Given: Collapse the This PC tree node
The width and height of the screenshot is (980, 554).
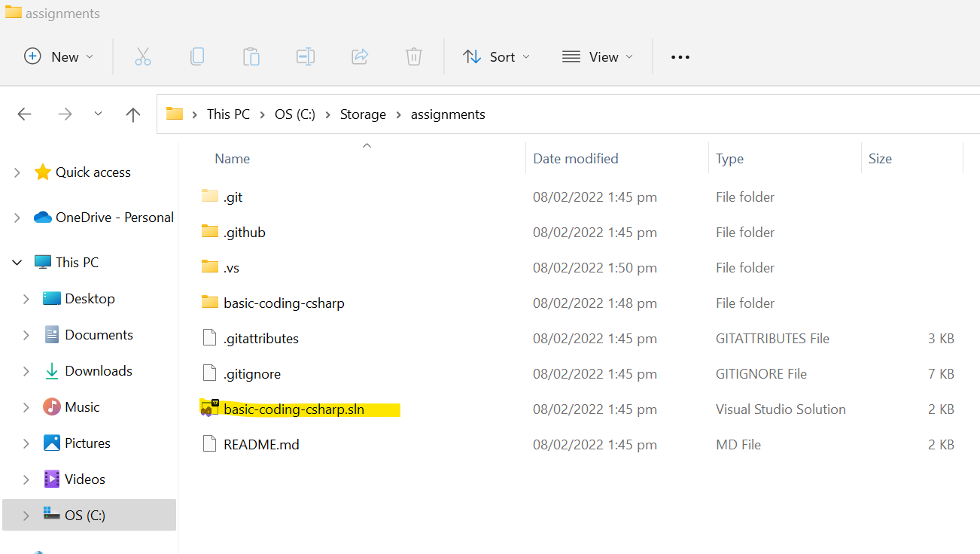Looking at the screenshot, I should (17, 263).
